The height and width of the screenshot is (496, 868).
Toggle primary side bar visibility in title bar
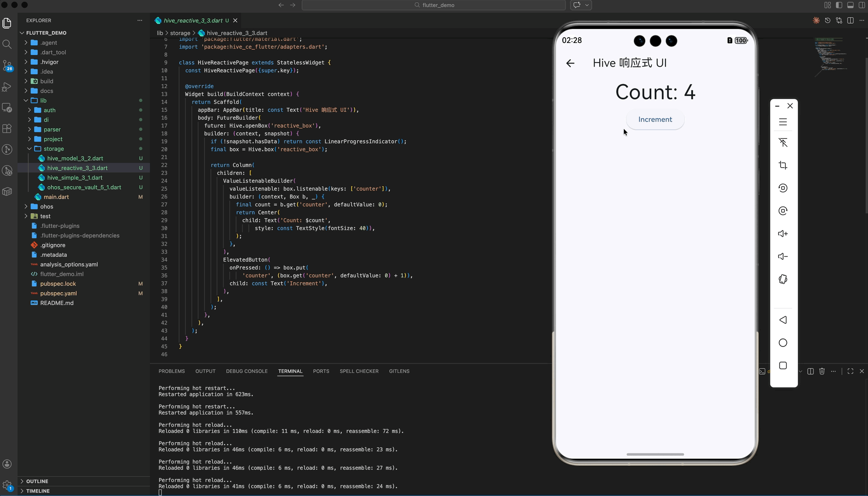839,5
